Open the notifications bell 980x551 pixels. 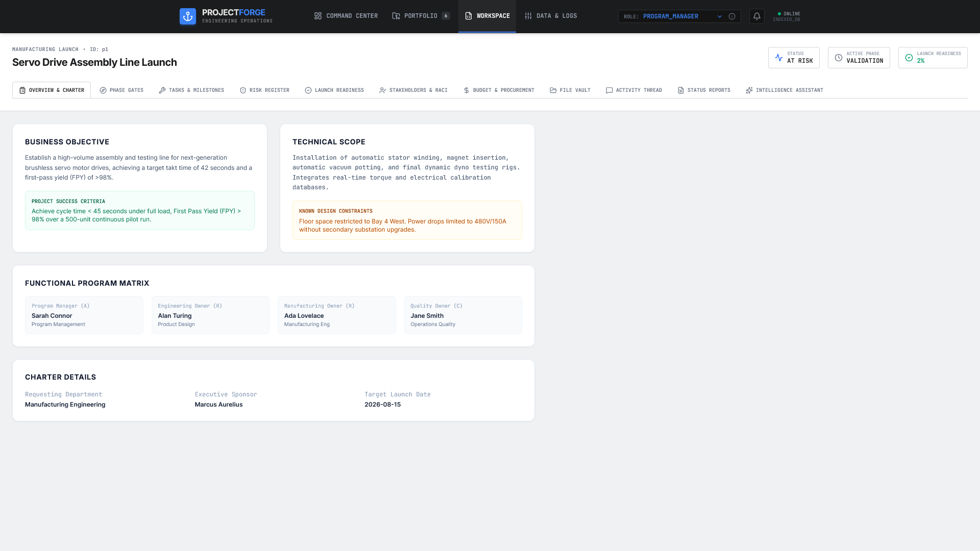(x=757, y=16)
